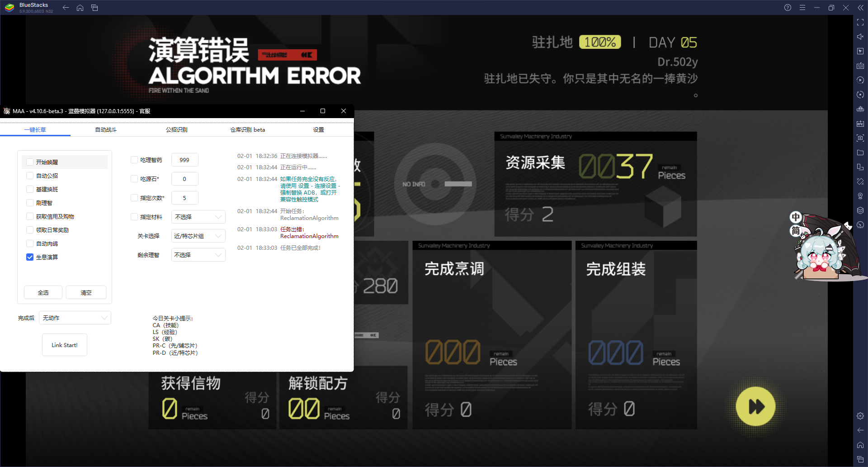Screen dimensions: 868x467
Task: Click the BlueStacks home icon in title bar
Action: click(x=80, y=8)
